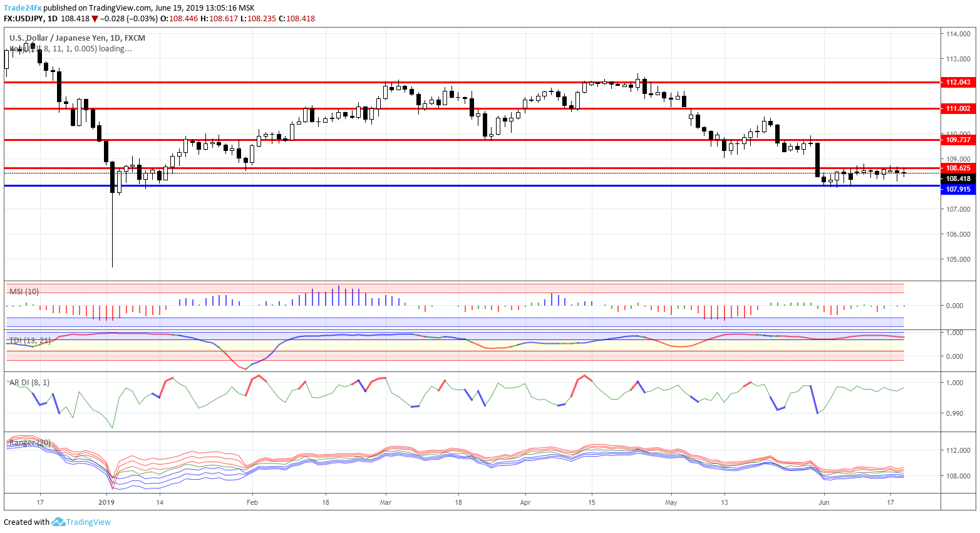This screenshot has height=533, width=980.
Task: Click the May label on time axis
Action: click(671, 502)
